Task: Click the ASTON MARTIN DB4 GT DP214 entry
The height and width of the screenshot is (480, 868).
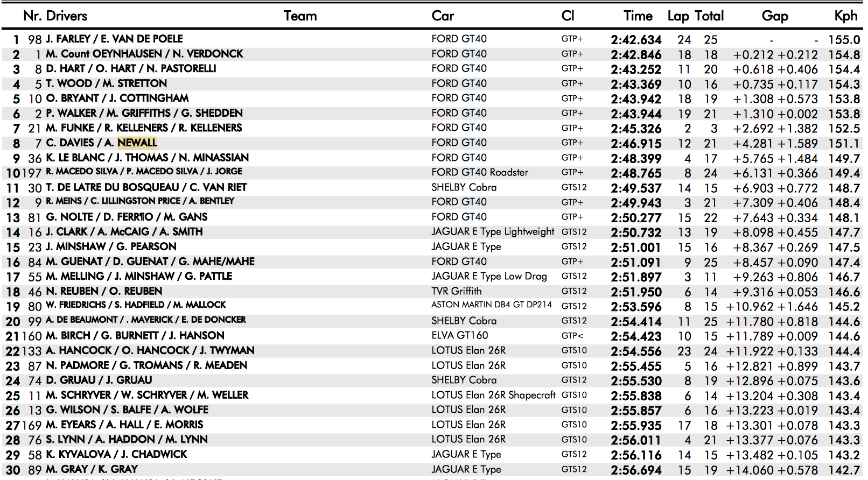Action: pos(491,305)
